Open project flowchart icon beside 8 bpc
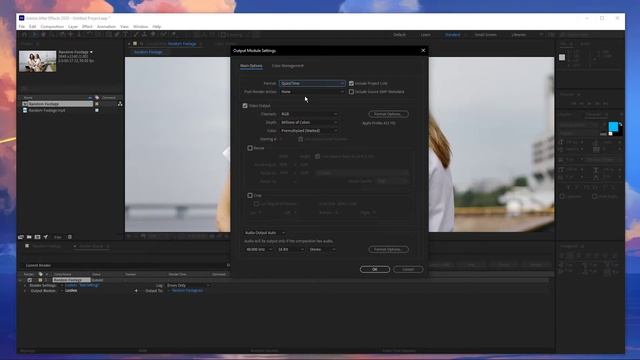 (x=46, y=237)
